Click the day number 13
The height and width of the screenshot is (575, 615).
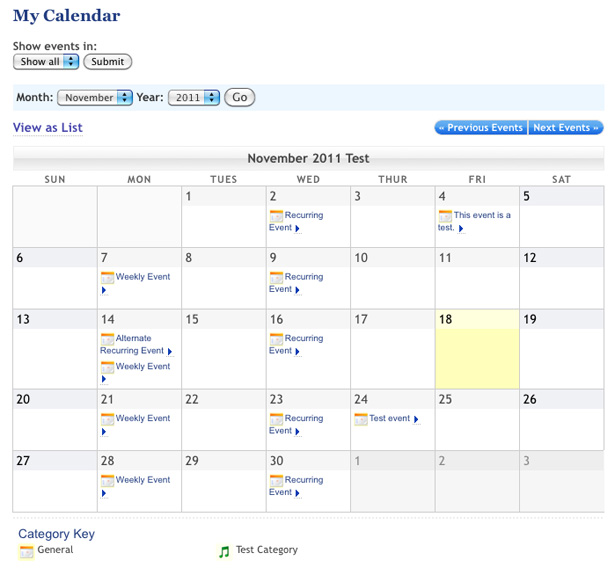23,319
